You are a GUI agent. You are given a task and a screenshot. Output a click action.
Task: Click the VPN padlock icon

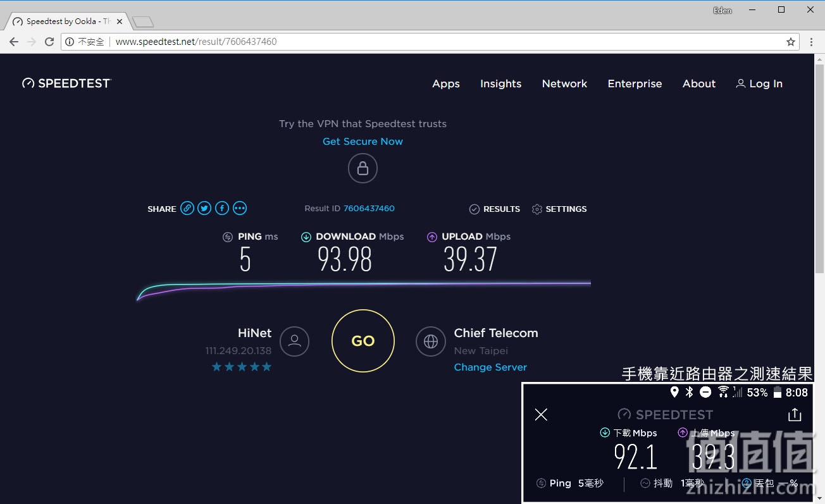pyautogui.click(x=363, y=168)
